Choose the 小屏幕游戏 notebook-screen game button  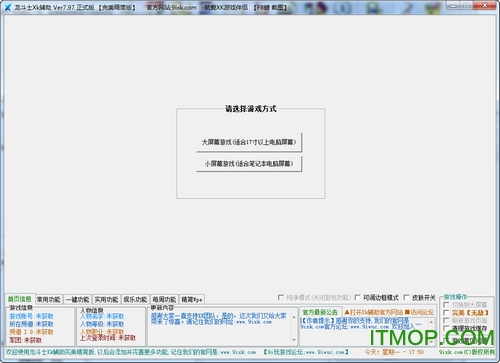[x=249, y=164]
